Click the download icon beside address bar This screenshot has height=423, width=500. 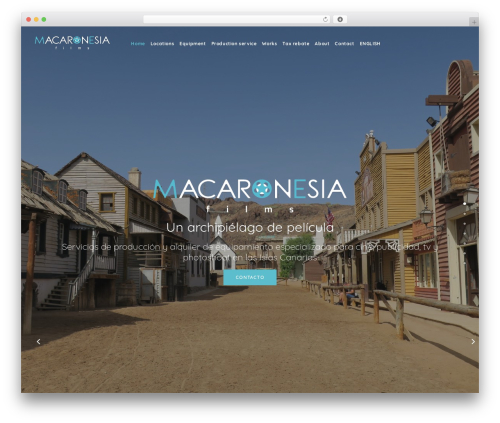340,19
